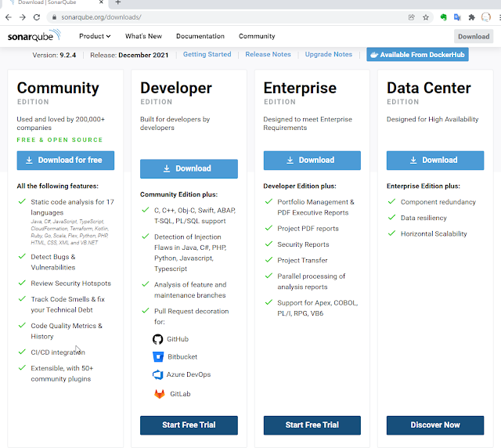Image resolution: width=501 pixels, height=448 pixels.
Task: Download the Enterprise Edition
Action: tap(312, 161)
